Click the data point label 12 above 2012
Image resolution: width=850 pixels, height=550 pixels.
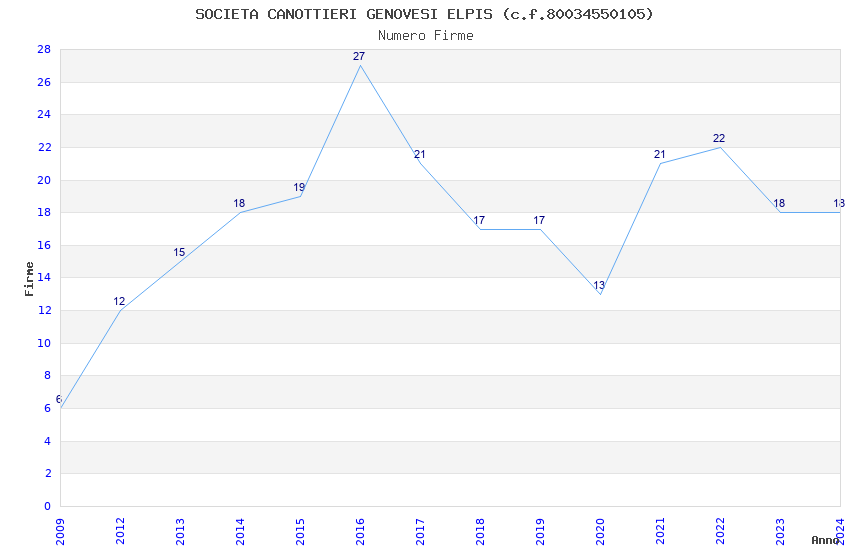point(119,301)
